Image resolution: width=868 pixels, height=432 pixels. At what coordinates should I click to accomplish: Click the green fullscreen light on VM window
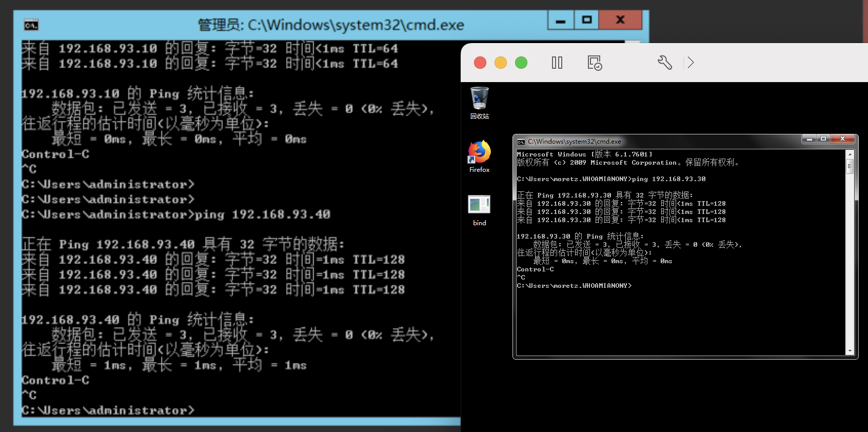521,63
